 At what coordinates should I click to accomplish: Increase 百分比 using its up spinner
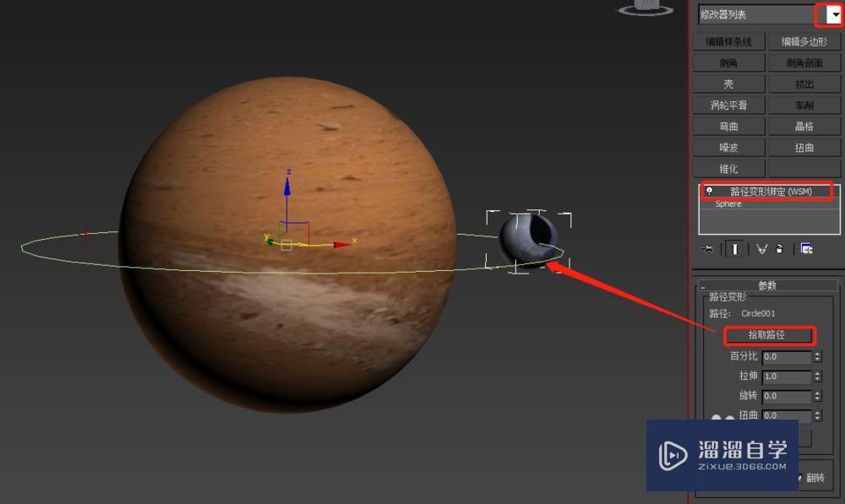pyautogui.click(x=817, y=354)
